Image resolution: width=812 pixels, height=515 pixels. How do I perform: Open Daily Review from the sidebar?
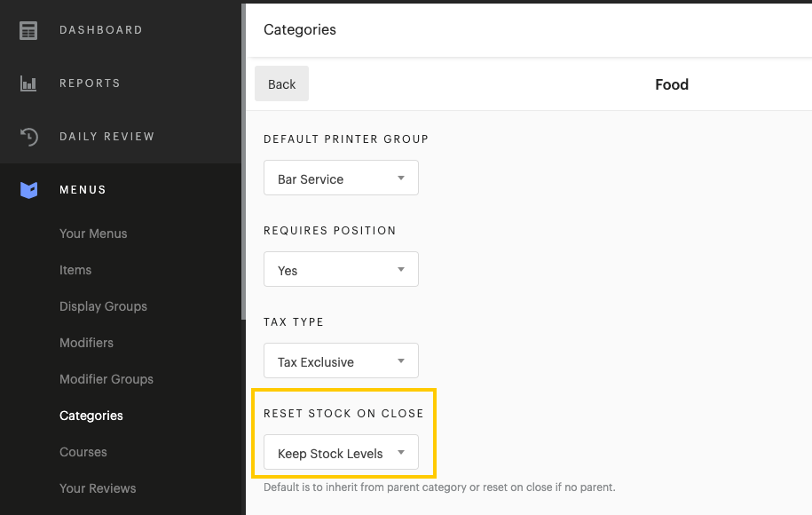coord(106,137)
